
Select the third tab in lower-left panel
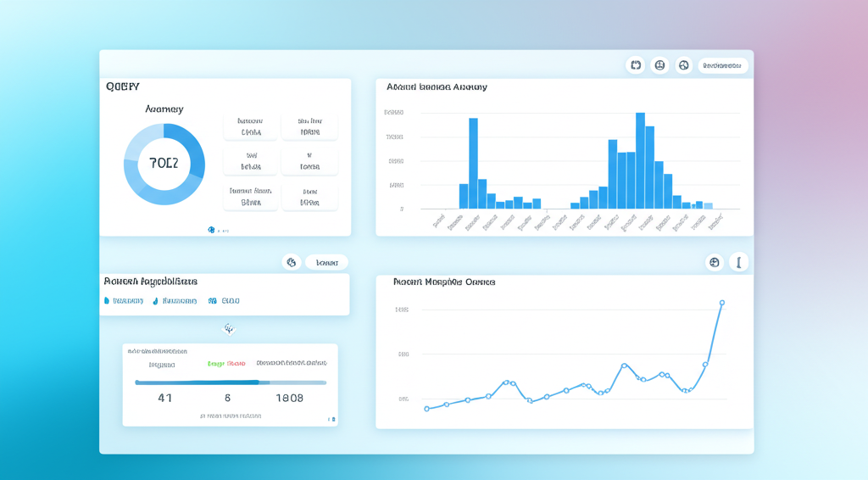click(225, 301)
